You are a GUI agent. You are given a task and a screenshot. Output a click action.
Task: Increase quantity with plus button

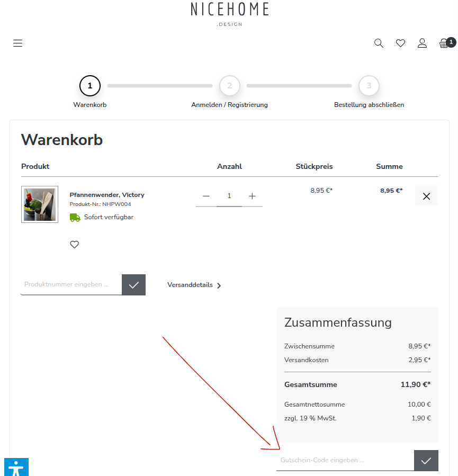coord(252,196)
